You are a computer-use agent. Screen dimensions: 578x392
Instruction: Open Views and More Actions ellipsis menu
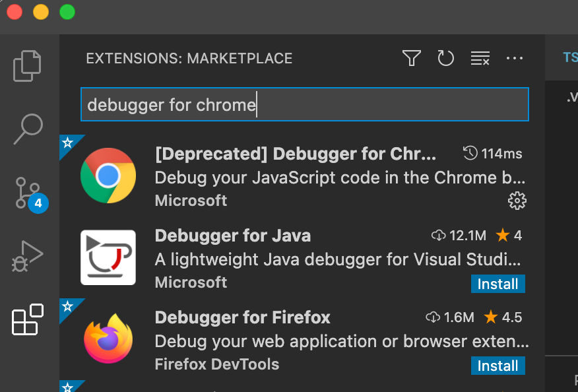[x=514, y=58]
